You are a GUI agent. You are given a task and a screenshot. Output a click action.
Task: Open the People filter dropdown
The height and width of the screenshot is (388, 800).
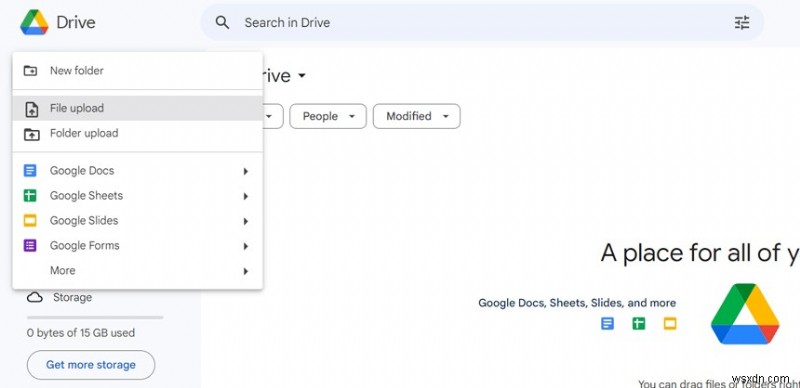point(328,116)
